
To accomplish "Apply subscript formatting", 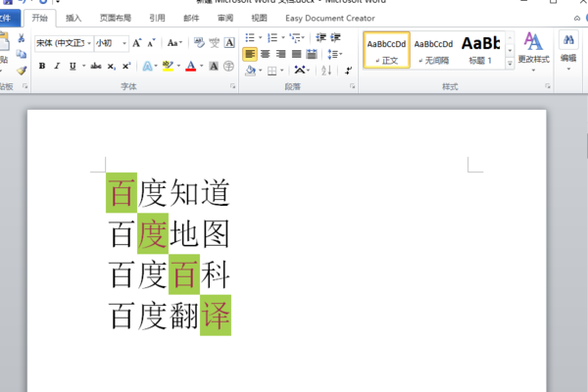I will pyautogui.click(x=111, y=67).
